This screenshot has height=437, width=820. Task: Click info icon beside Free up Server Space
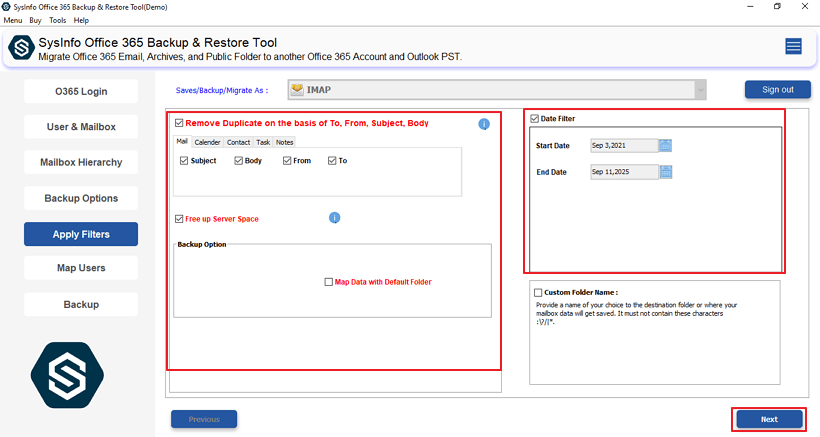click(x=335, y=218)
